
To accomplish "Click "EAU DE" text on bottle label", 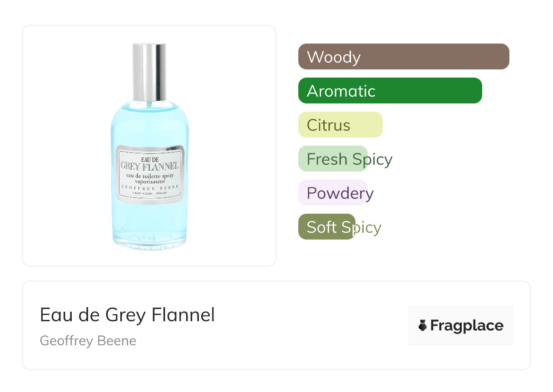I will [x=149, y=159].
